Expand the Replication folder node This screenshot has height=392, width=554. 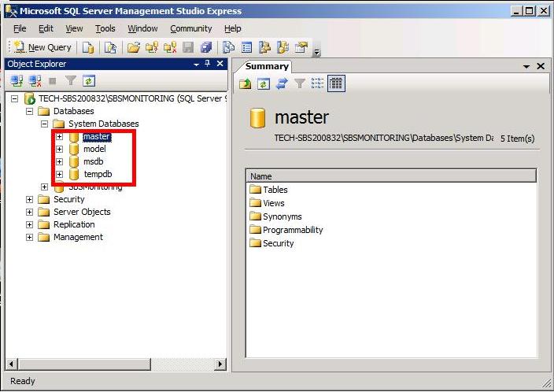(x=30, y=225)
